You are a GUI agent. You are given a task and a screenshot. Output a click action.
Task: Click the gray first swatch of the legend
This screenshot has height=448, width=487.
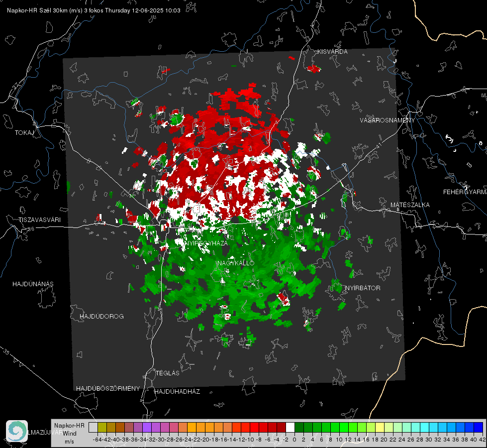coord(93,427)
